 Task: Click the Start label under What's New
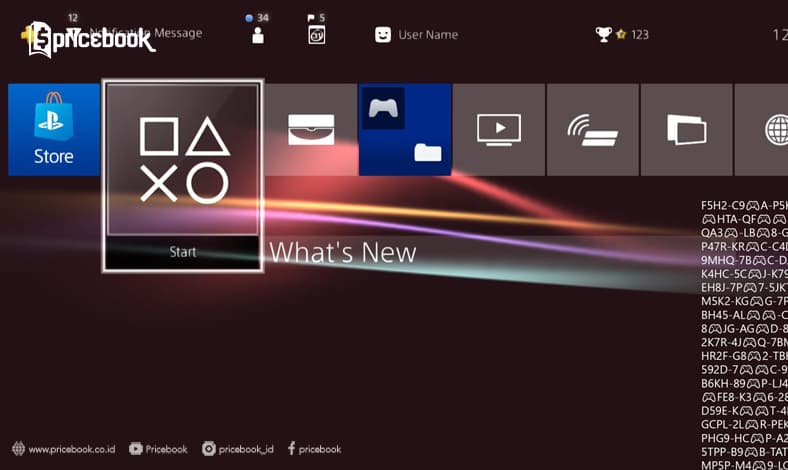[183, 252]
